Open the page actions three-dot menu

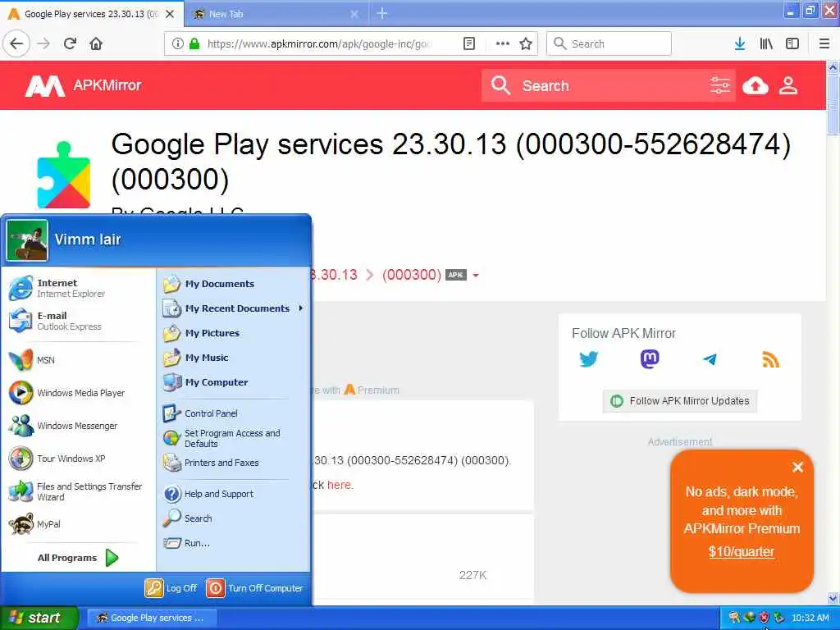point(503,44)
